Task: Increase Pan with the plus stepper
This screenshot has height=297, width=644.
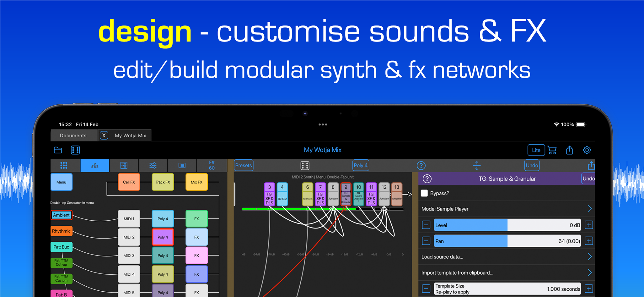Action: point(589,241)
